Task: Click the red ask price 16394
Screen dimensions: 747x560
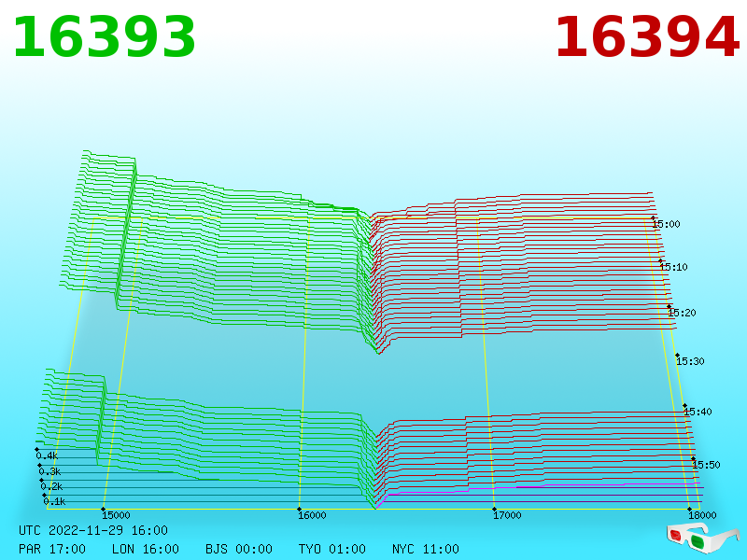Action: (647, 37)
